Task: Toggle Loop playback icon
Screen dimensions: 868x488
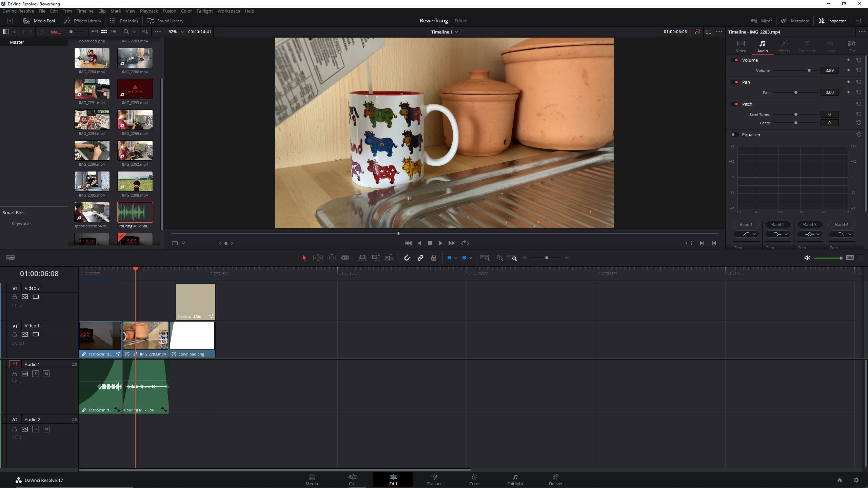Action: (465, 243)
